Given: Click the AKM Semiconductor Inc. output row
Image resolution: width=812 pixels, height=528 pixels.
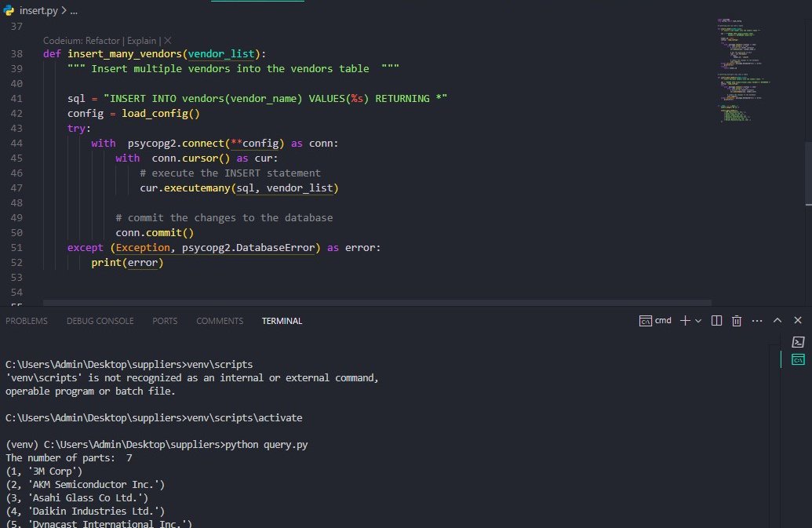Looking at the screenshot, I should 85,485.
